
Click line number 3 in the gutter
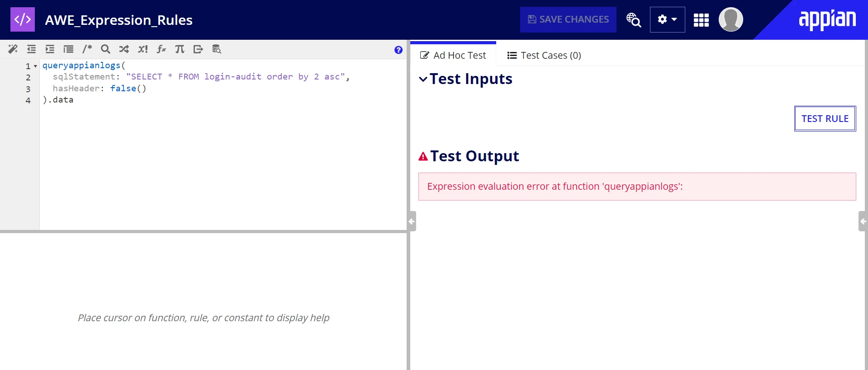click(28, 89)
